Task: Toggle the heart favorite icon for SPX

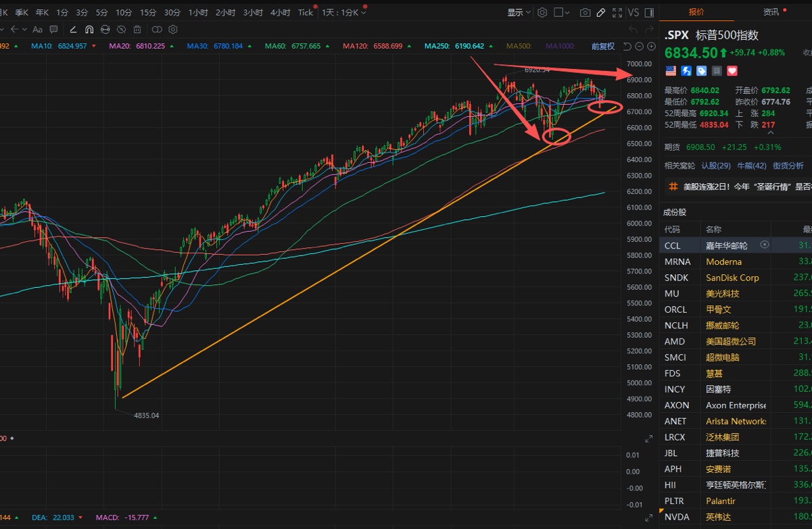Action: click(732, 71)
